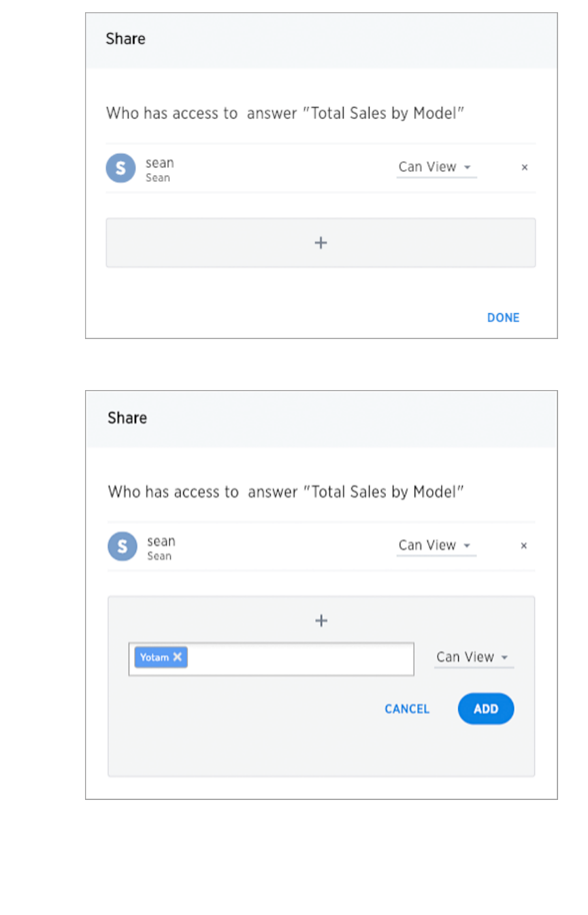Click sean's name in the dialog with ADD
This screenshot has width=588, height=915.
161,542
